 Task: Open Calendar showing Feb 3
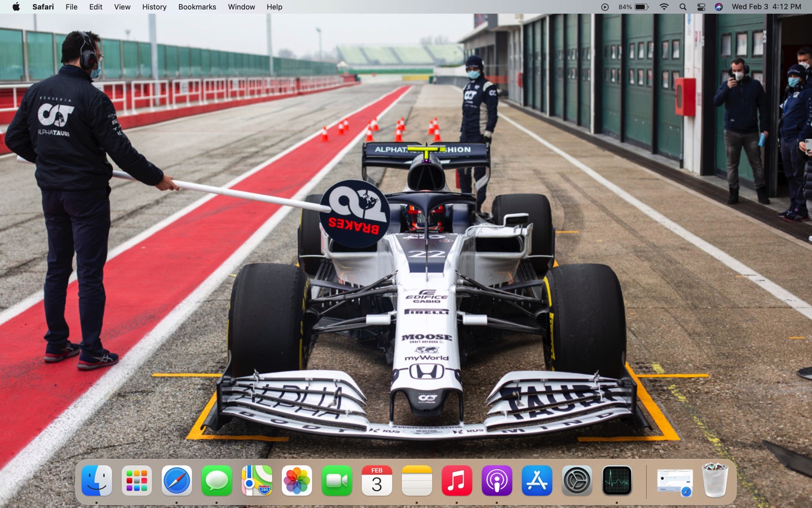(x=377, y=481)
